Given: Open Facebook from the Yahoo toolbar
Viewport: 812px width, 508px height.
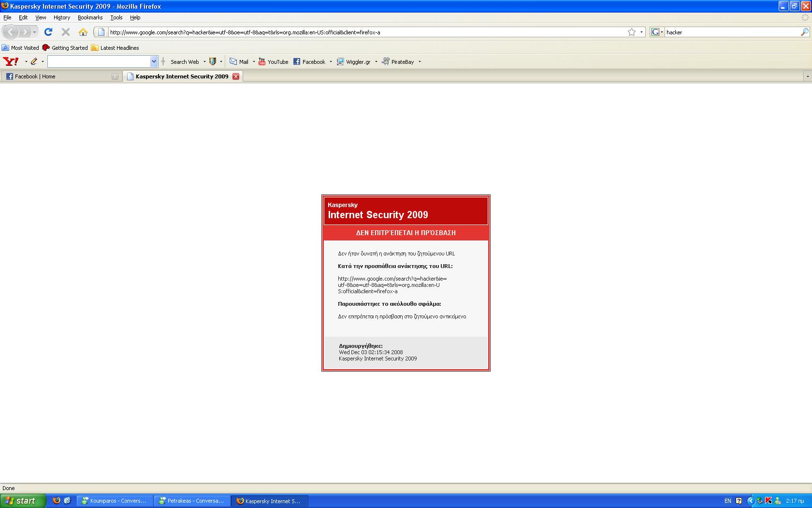Looking at the screenshot, I should click(x=309, y=61).
